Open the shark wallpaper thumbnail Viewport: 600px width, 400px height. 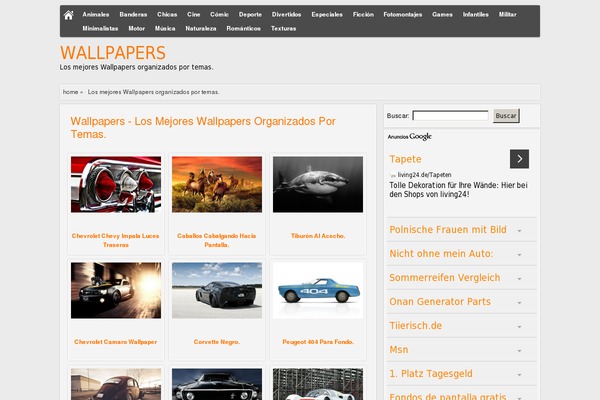tap(318, 184)
